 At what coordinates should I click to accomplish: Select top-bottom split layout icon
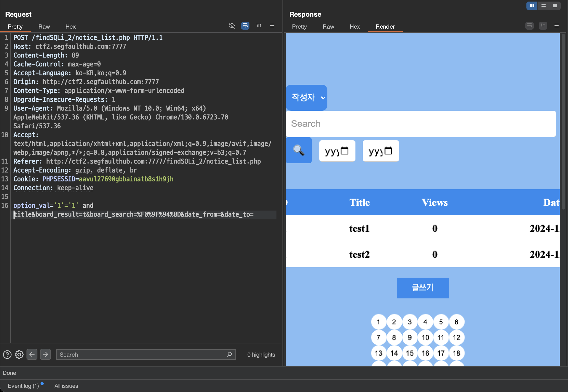coord(543,5)
